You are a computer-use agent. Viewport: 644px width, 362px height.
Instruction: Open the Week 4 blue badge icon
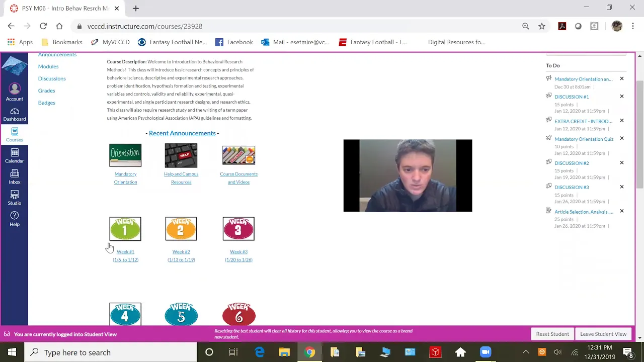125,314
